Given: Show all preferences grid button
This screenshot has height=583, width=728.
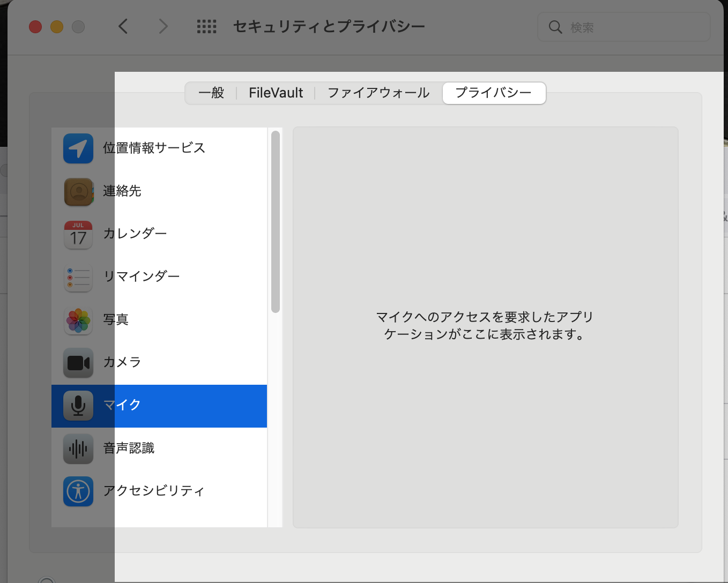Looking at the screenshot, I should pos(206,26).
